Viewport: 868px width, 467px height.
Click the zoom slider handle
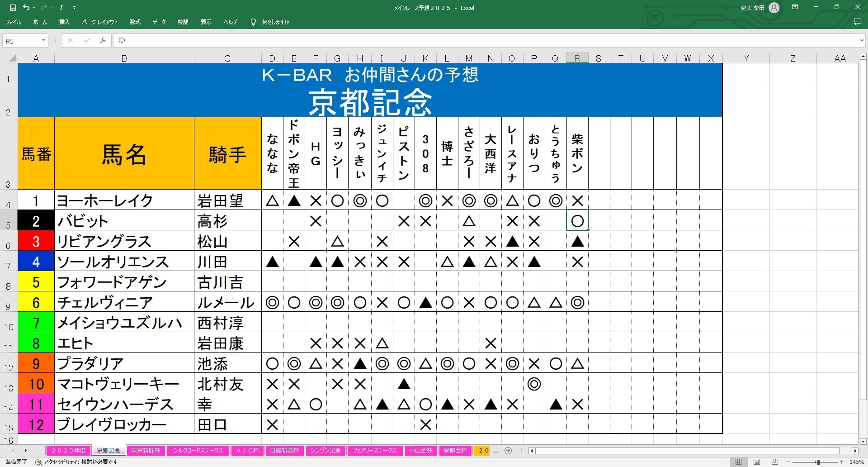818,462
